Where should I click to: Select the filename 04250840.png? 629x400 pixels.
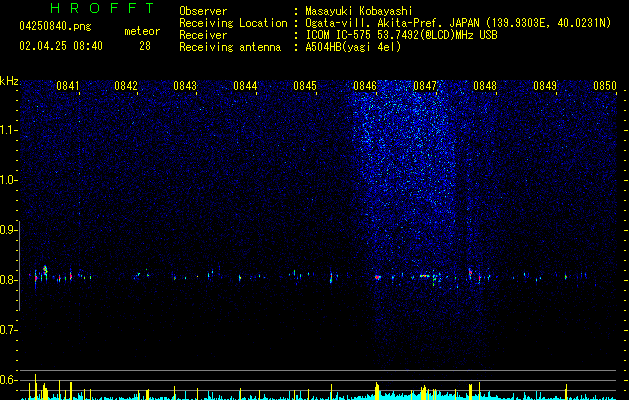55,26
